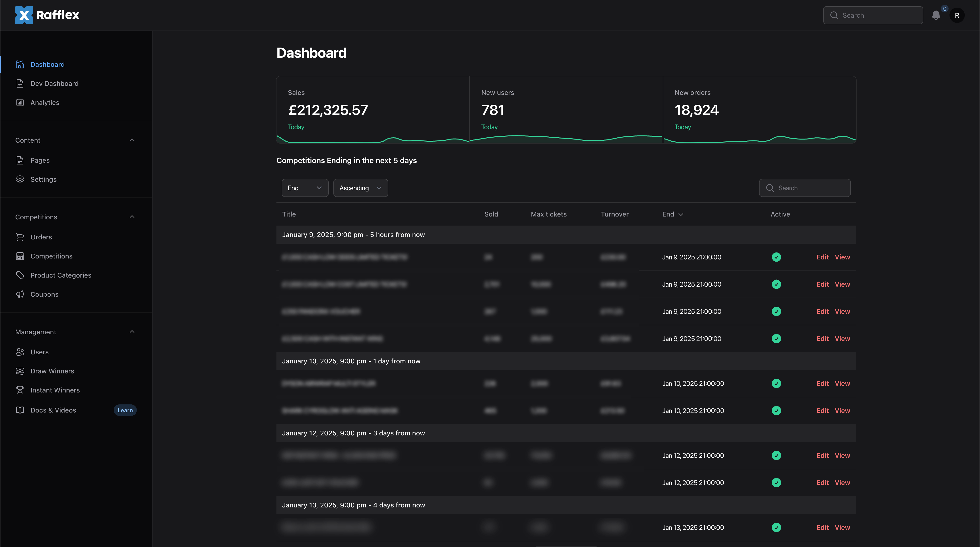Click the Orders cart icon
This screenshot has height=547, width=980.
click(20, 237)
